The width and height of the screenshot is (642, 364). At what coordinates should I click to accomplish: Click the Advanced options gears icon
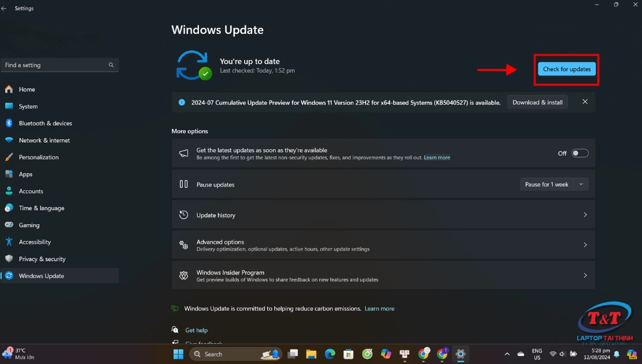click(184, 245)
